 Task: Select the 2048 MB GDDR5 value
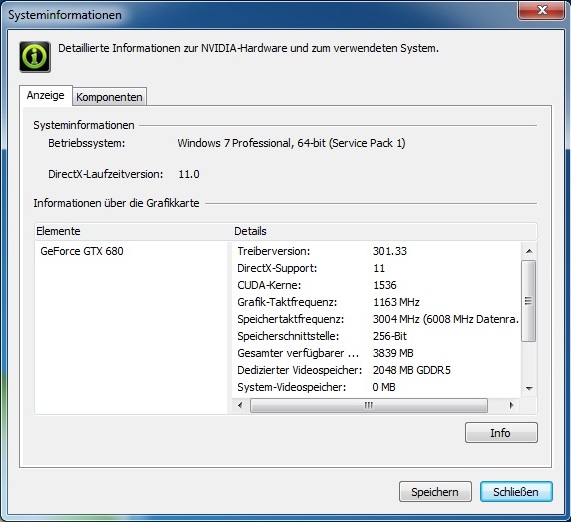[x=412, y=370]
